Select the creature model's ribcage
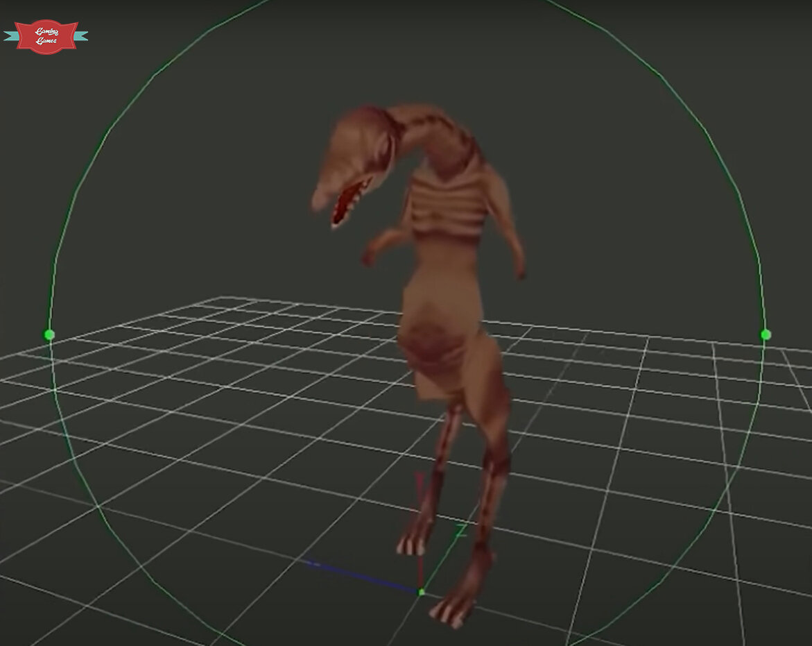Screen dimensions: 812x646 click(x=448, y=207)
